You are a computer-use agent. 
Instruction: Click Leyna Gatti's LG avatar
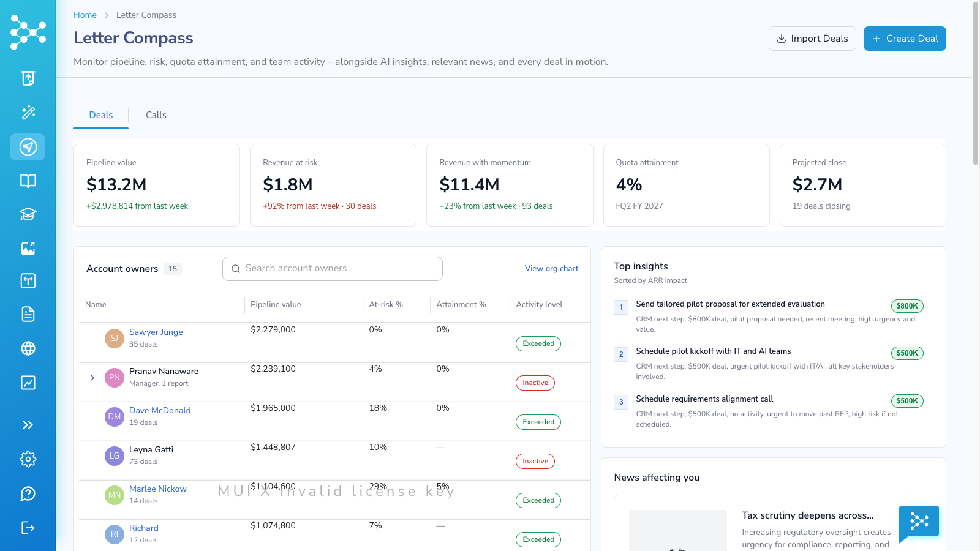[115, 456]
